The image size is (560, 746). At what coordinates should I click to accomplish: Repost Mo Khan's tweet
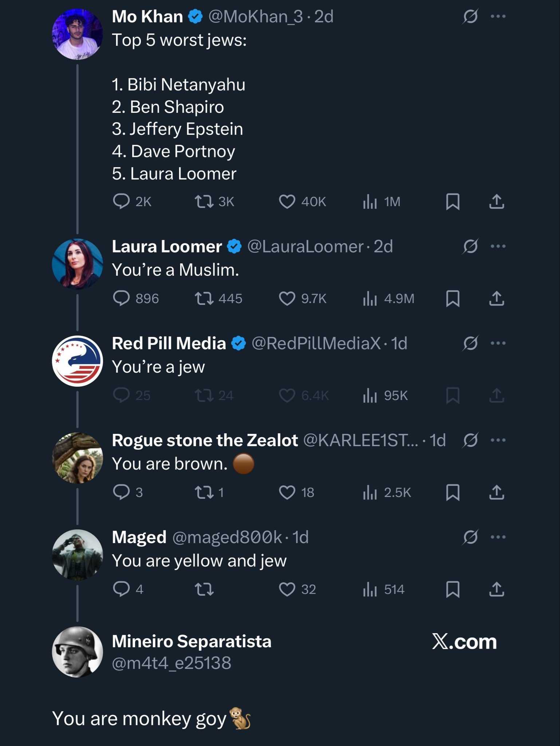[x=204, y=201]
